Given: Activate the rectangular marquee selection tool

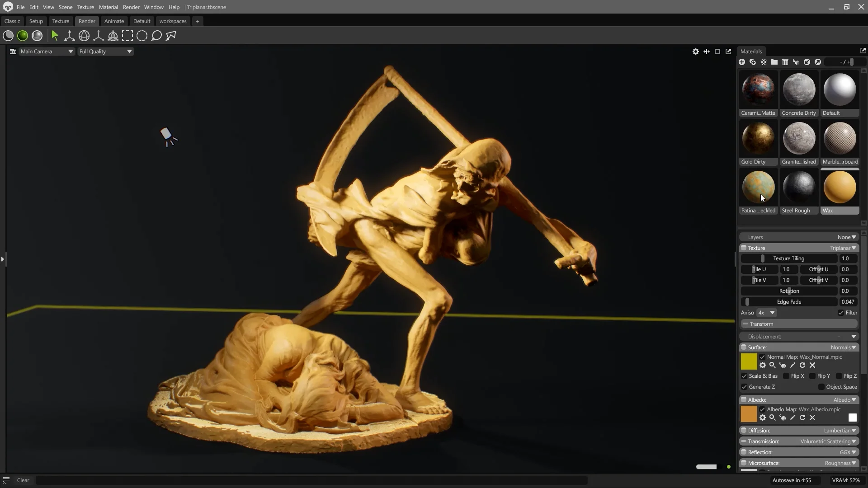Looking at the screenshot, I should 127,36.
